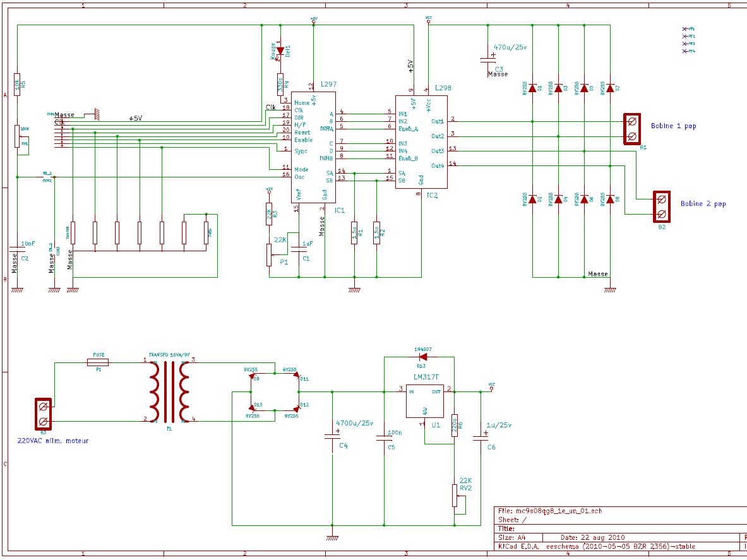This screenshot has height=560, width=747.
Task: Select terminal block B2 connector
Action: tap(661, 206)
